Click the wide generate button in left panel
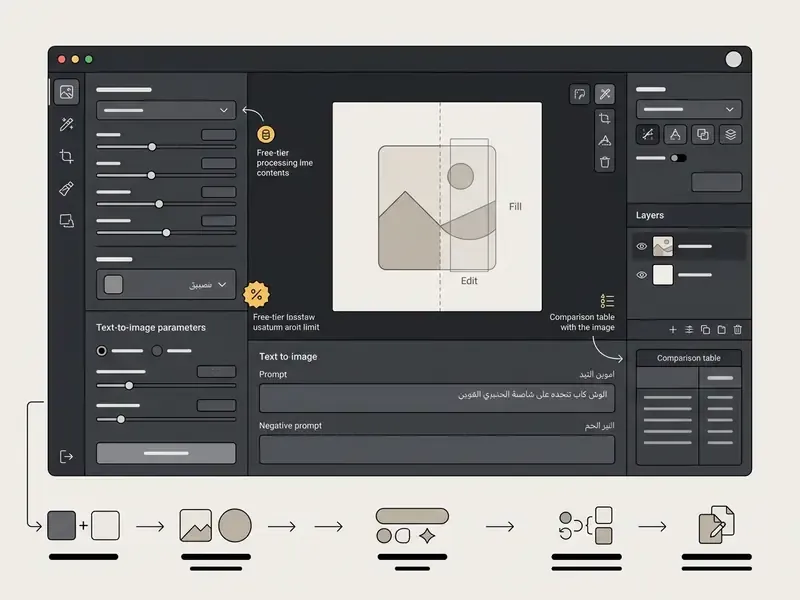The height and width of the screenshot is (600, 800). pos(166,453)
